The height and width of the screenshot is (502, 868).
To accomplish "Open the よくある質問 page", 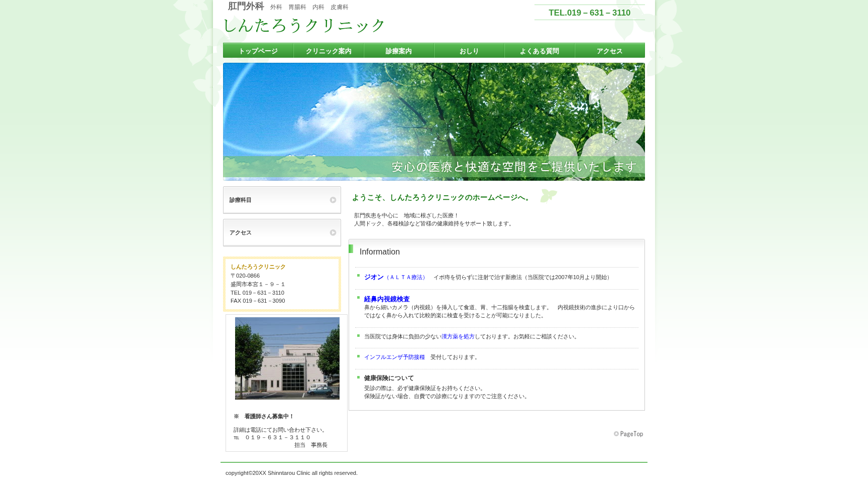I will click(539, 50).
